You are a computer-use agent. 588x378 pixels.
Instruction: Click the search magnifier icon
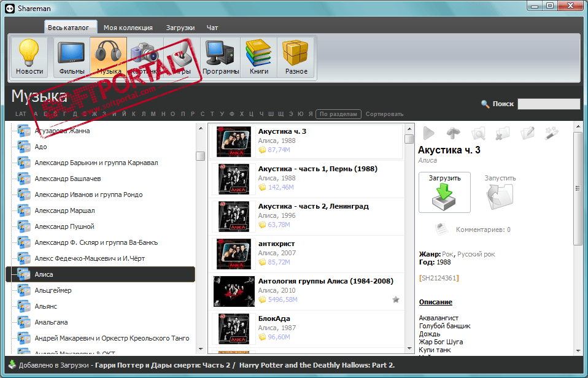tap(485, 104)
